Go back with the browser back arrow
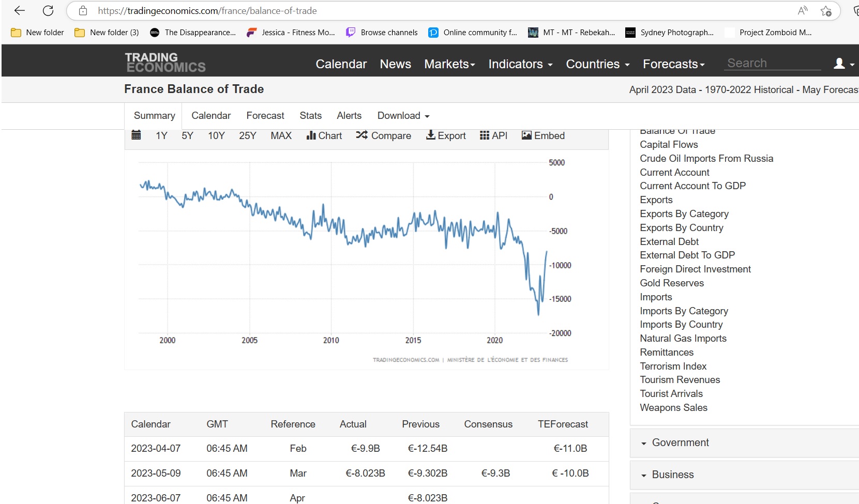 point(20,10)
